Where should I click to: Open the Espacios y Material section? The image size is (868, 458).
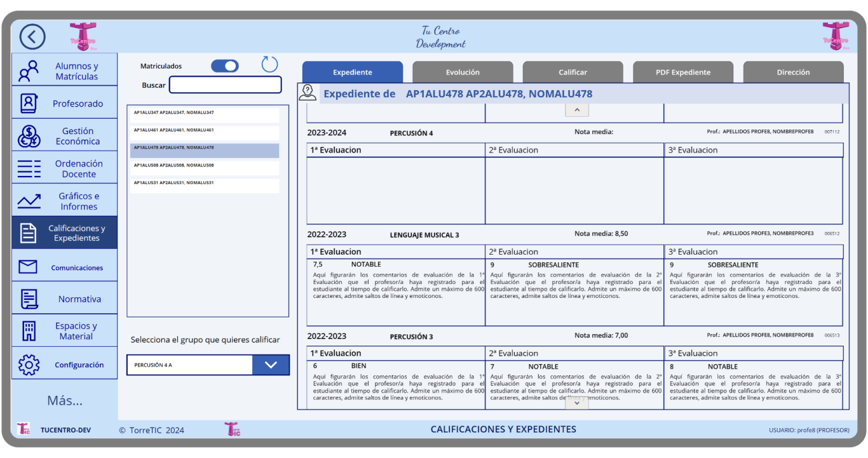point(65,331)
